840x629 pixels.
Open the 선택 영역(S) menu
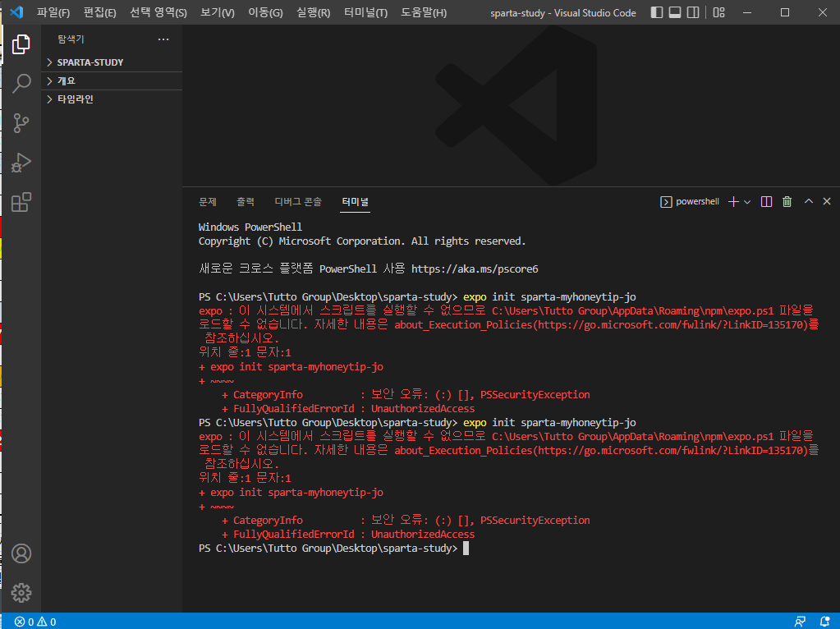pyautogui.click(x=158, y=12)
